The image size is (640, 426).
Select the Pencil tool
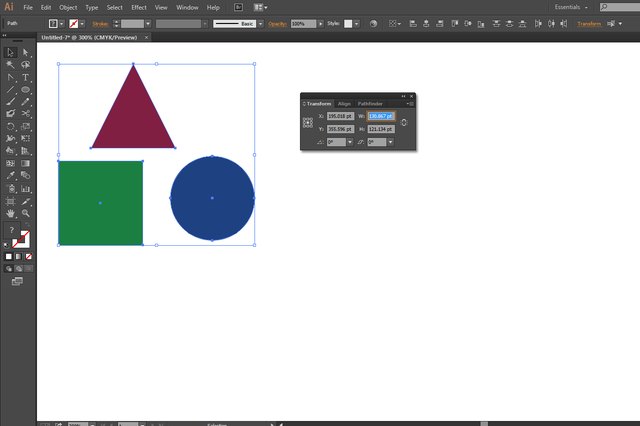click(25, 102)
